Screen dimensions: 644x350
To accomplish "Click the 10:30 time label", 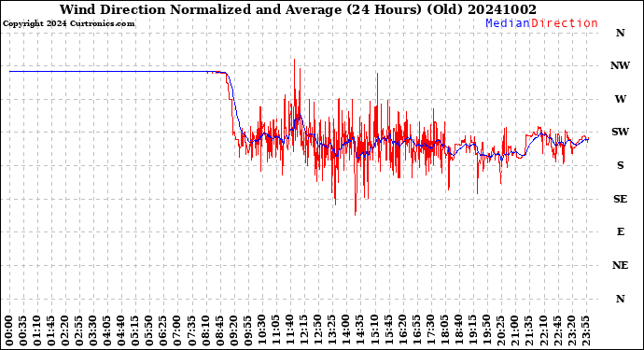I will pos(262,330).
